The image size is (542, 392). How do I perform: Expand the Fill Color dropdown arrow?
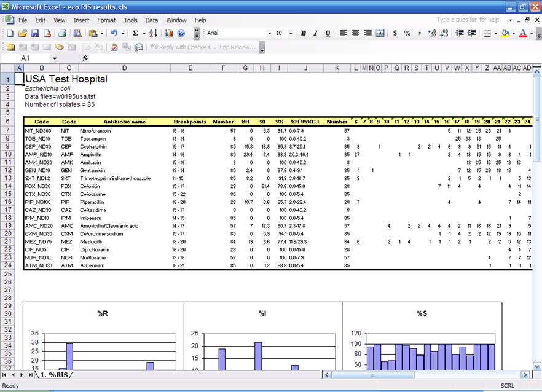click(514, 33)
